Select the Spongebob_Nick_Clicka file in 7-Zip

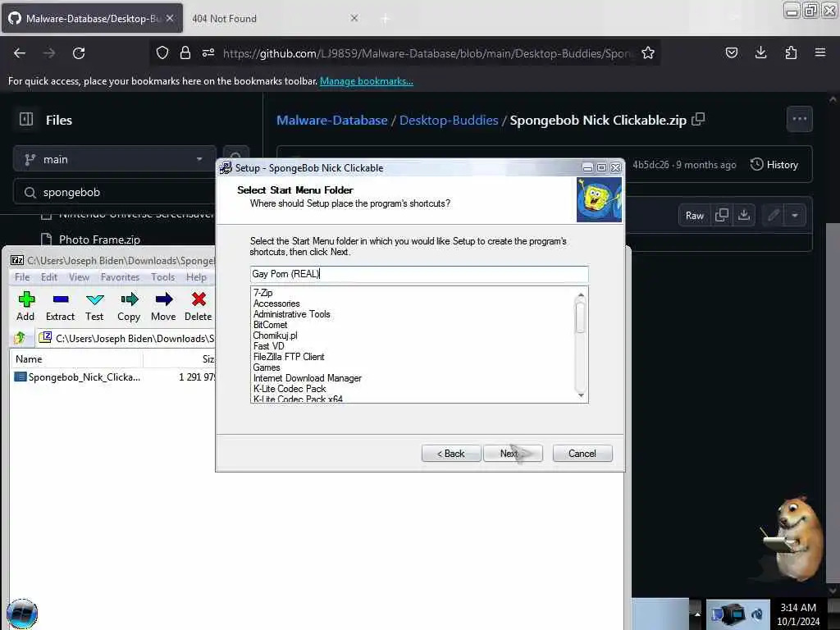point(78,377)
